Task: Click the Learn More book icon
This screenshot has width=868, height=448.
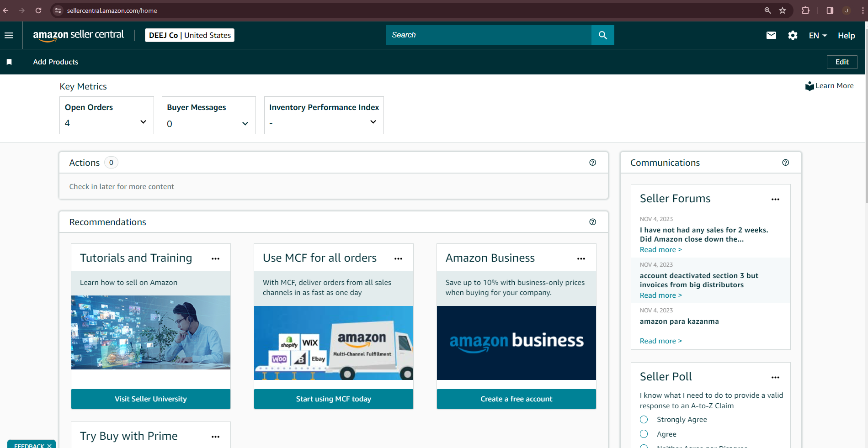Action: [809, 86]
